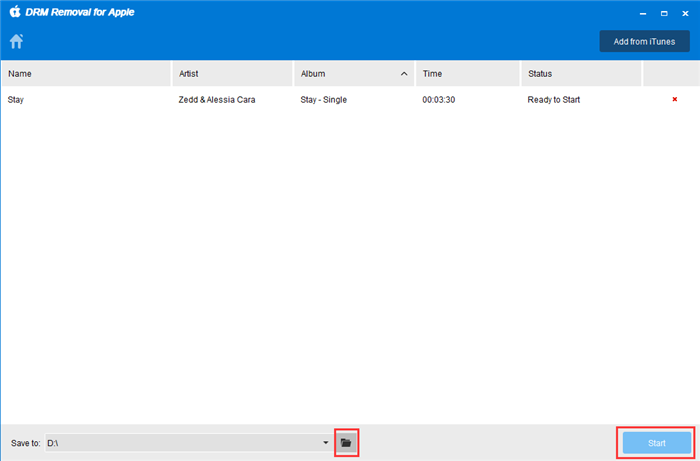Image resolution: width=700 pixels, height=461 pixels.
Task: Sort the list by Artist column header
Action: [232, 74]
